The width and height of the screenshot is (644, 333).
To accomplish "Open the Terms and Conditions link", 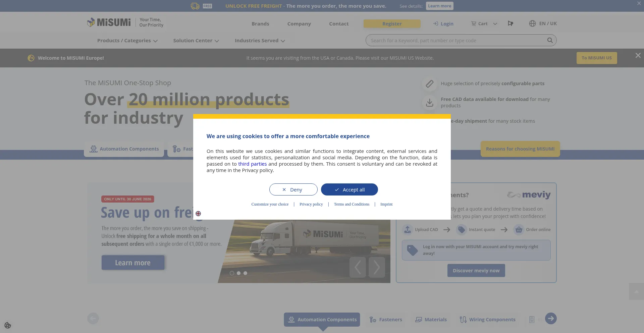I will click(x=352, y=204).
